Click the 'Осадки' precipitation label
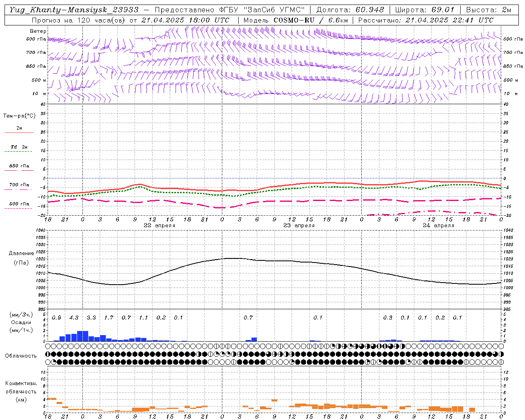 [21, 322]
